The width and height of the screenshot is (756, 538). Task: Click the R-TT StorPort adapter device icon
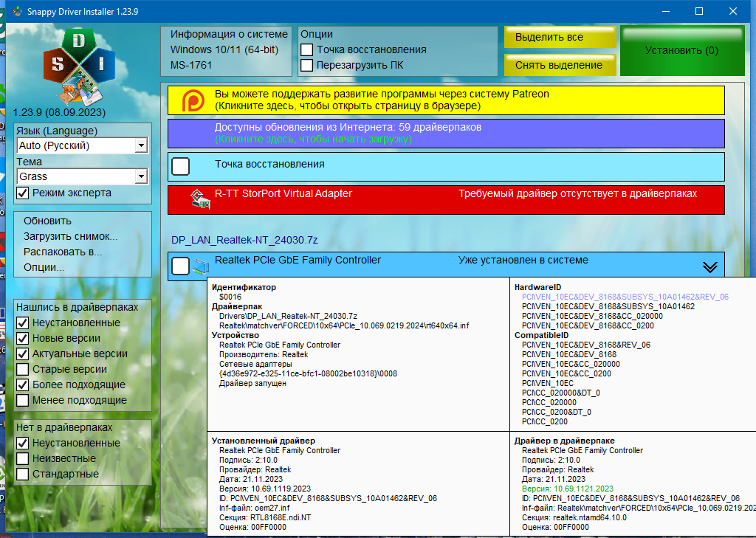pos(200,199)
